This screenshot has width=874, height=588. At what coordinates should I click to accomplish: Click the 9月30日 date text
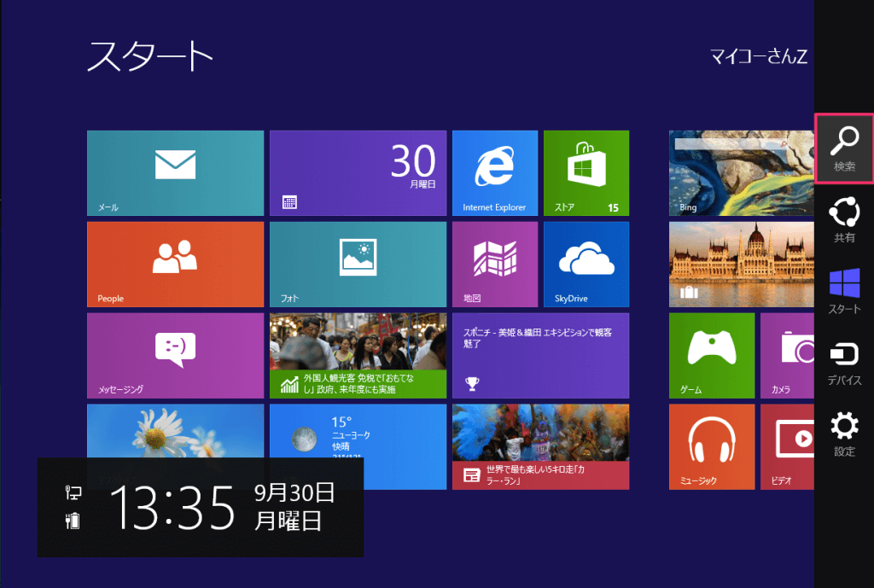coord(294,492)
